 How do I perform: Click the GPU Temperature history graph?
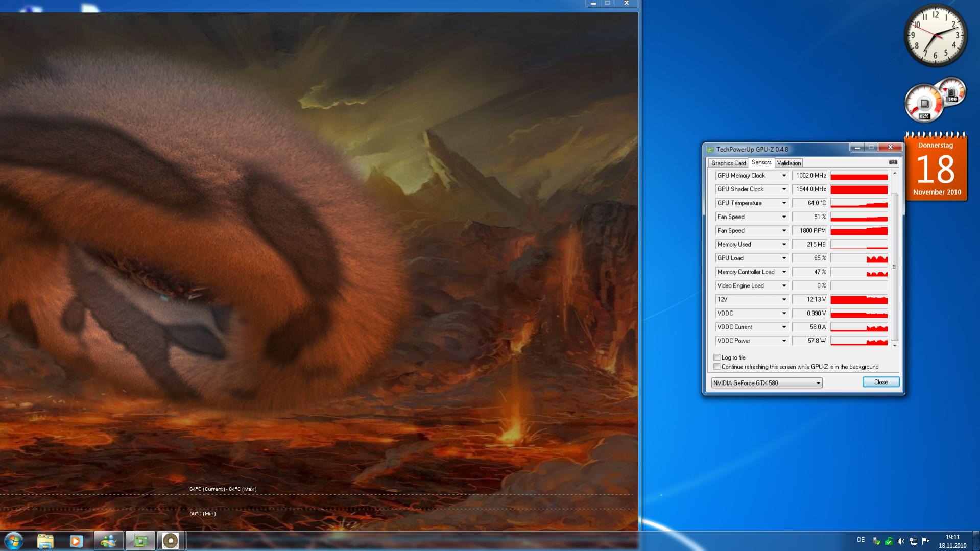click(x=859, y=203)
